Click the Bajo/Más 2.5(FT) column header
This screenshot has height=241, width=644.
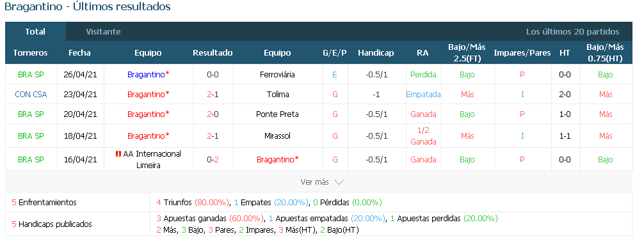(x=467, y=53)
